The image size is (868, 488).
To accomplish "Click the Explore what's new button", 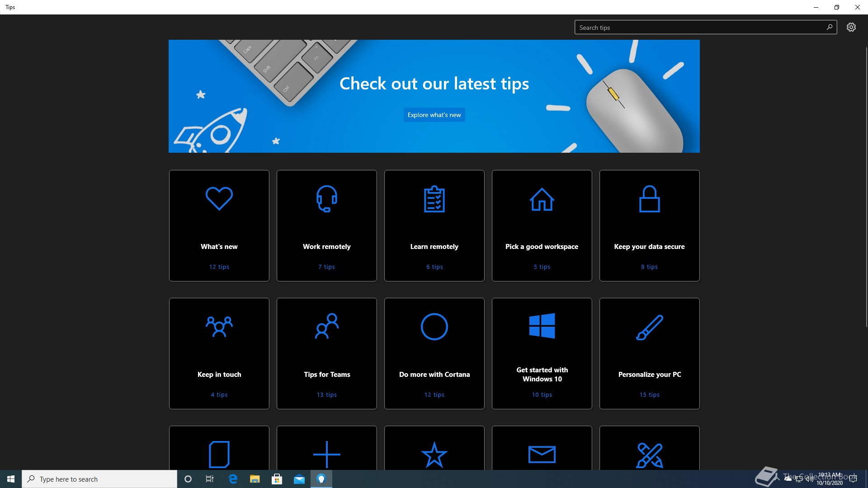I will coord(434,115).
